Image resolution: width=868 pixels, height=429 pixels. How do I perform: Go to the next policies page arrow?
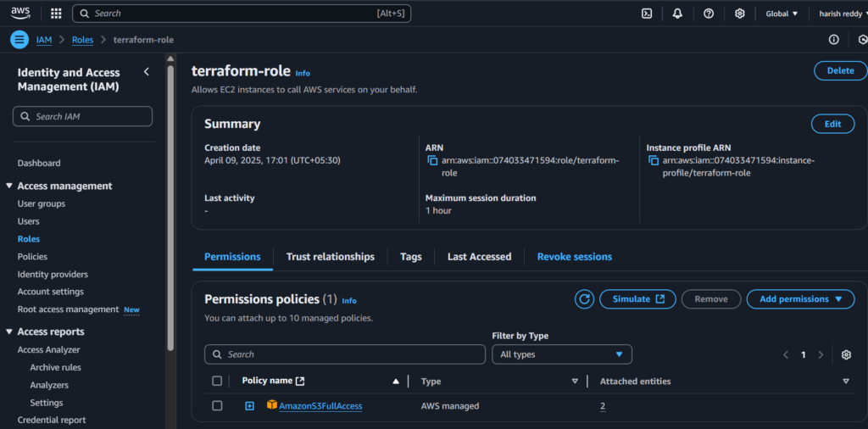[821, 355]
